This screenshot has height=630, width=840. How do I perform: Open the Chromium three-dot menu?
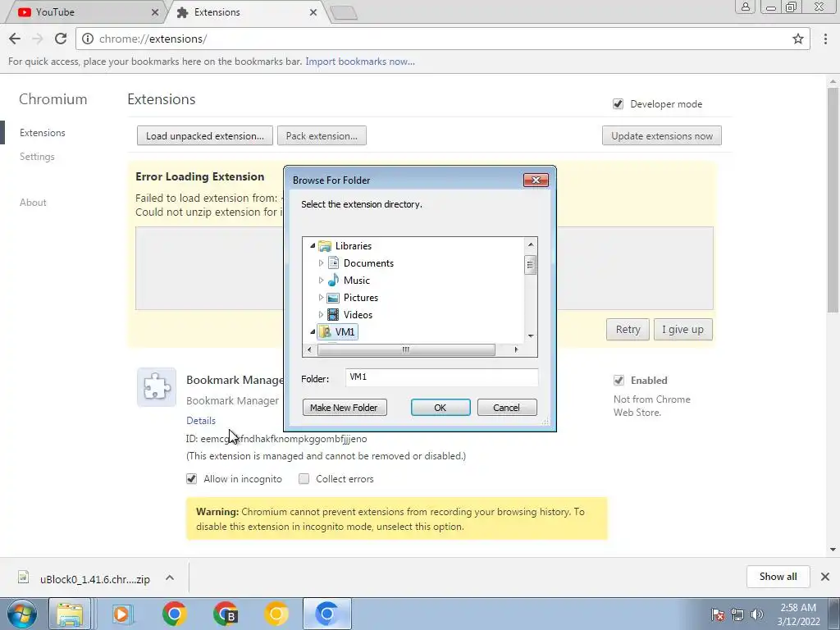tap(825, 39)
